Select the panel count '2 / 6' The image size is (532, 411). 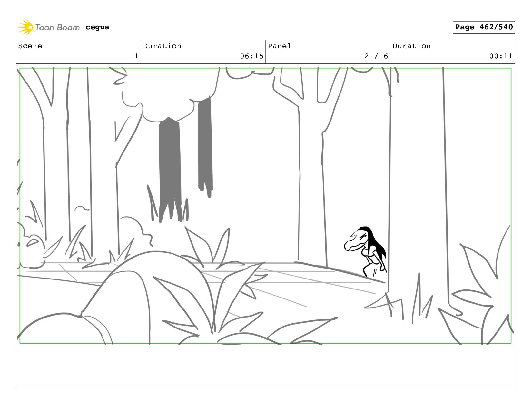[376, 56]
